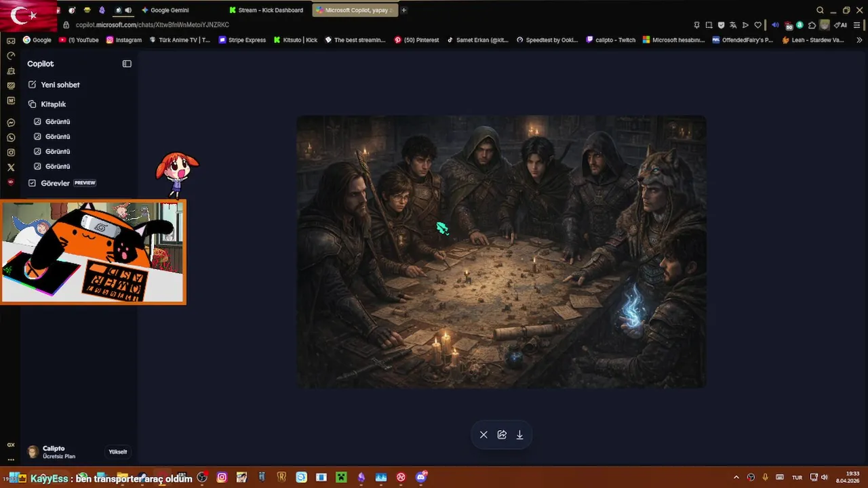
Task: Open extensions puzzle icon
Action: (812, 25)
